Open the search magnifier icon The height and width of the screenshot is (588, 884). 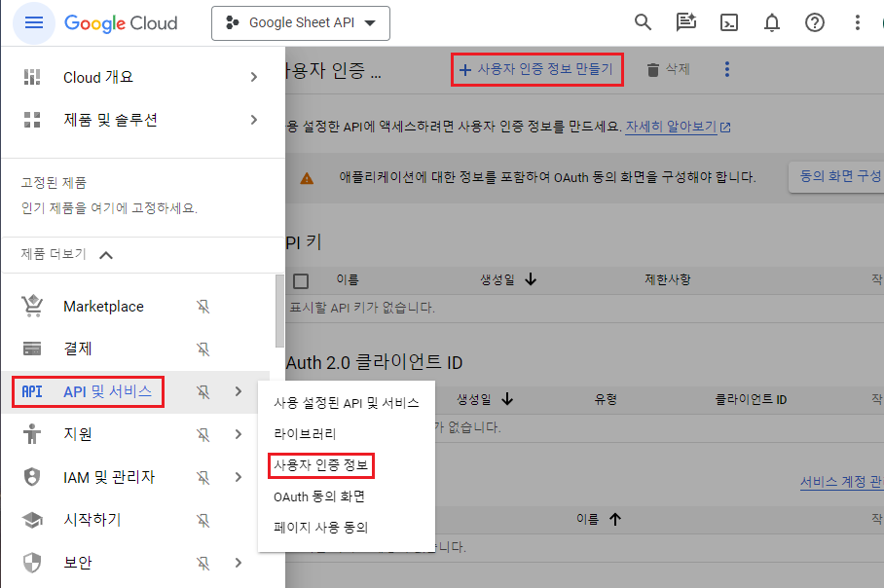coord(643,22)
